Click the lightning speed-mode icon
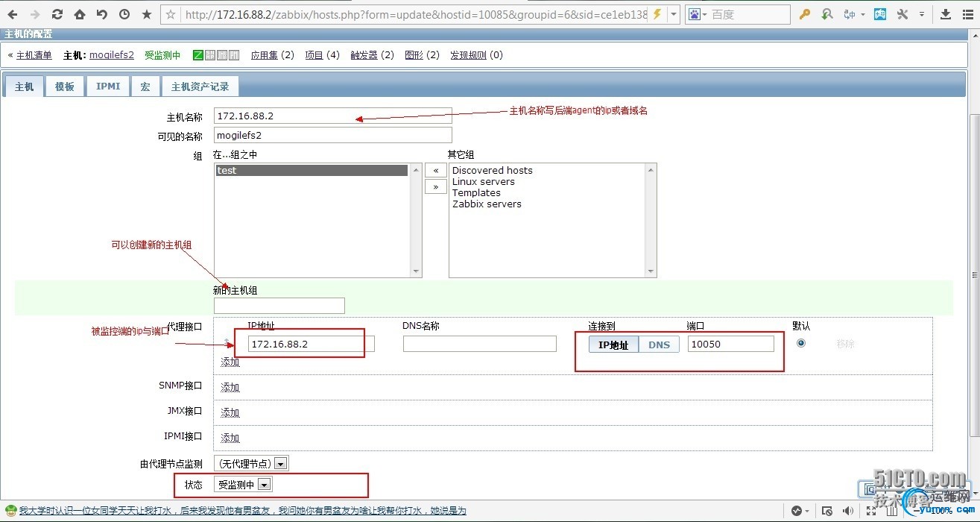 tap(657, 14)
